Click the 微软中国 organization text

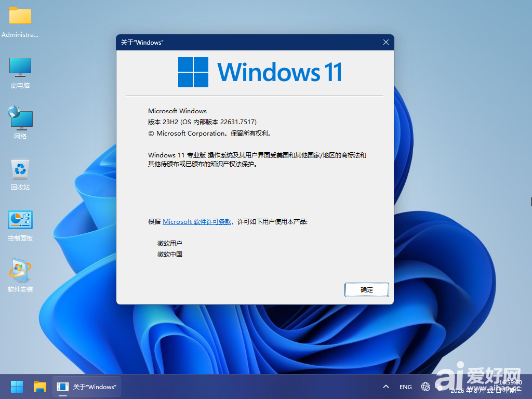[x=170, y=254]
